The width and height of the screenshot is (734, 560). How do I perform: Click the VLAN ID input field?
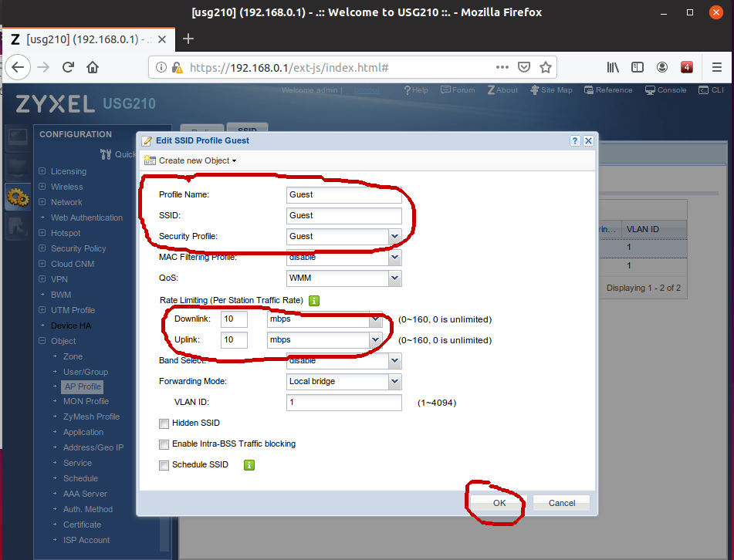tap(344, 403)
